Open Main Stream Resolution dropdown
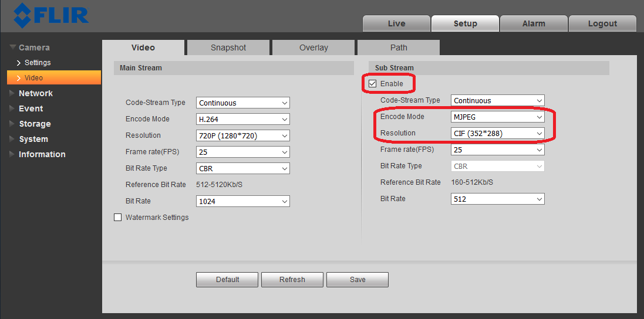This screenshot has width=644, height=319. point(242,135)
